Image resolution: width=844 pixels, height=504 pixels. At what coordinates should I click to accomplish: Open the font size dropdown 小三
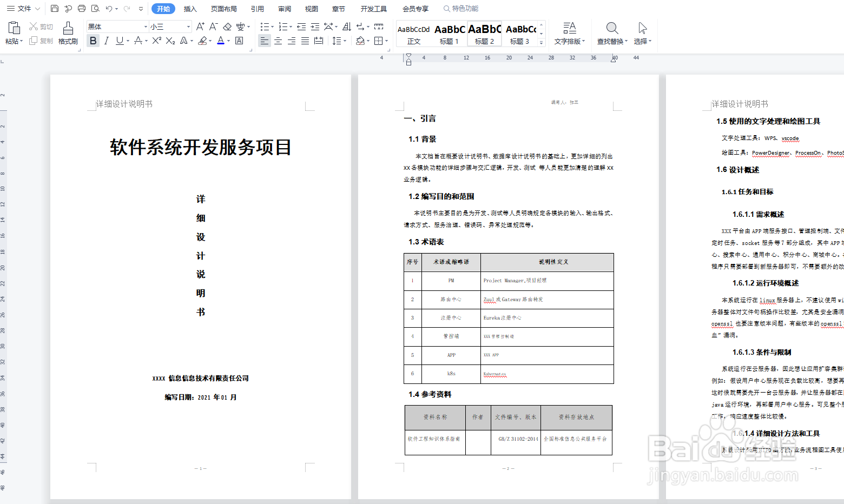coord(188,26)
